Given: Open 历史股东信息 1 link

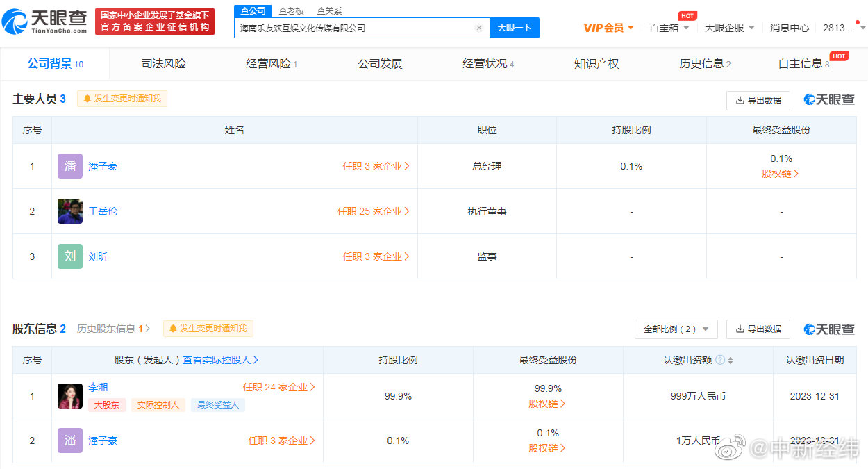Looking at the screenshot, I should click(x=113, y=329).
